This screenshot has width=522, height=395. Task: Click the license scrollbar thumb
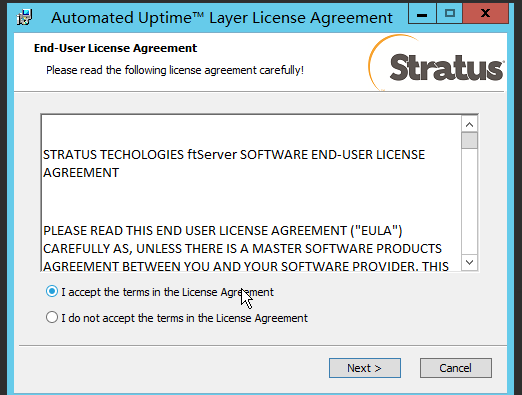470,140
